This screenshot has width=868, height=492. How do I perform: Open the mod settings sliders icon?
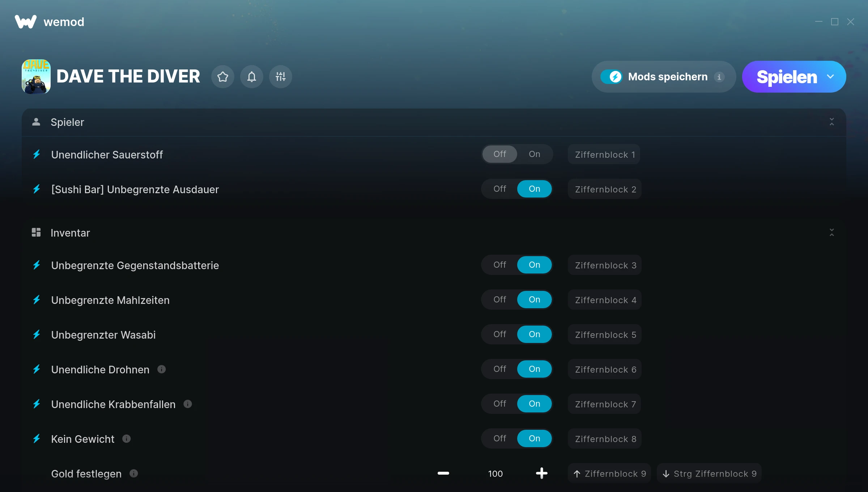pyautogui.click(x=281, y=77)
